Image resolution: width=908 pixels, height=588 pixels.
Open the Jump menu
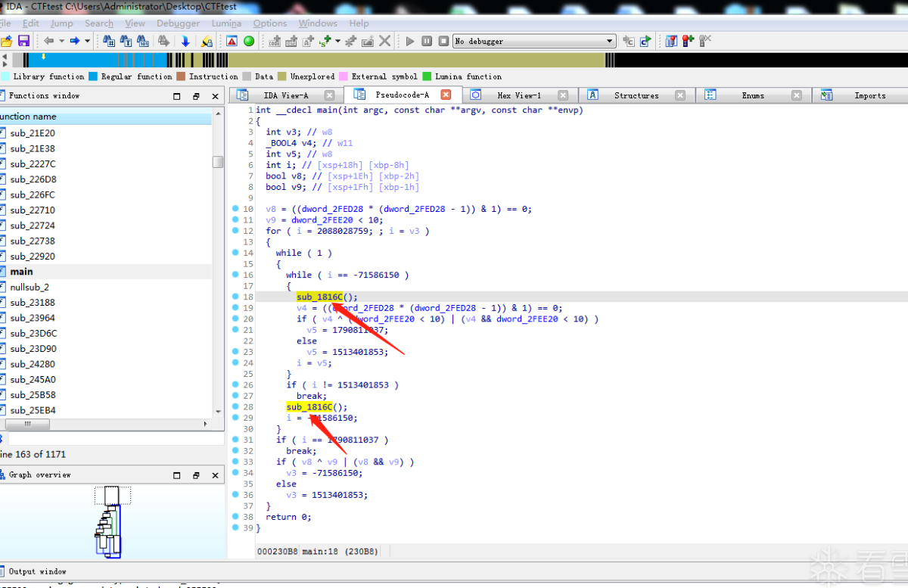click(62, 23)
